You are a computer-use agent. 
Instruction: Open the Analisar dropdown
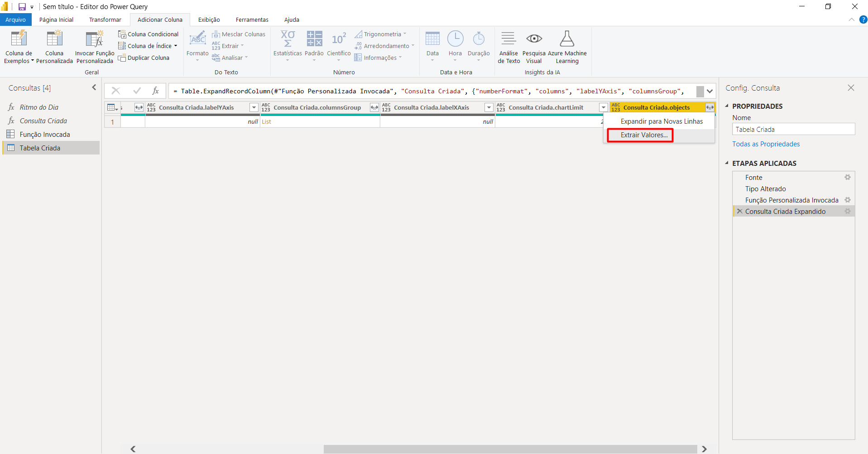coord(230,58)
